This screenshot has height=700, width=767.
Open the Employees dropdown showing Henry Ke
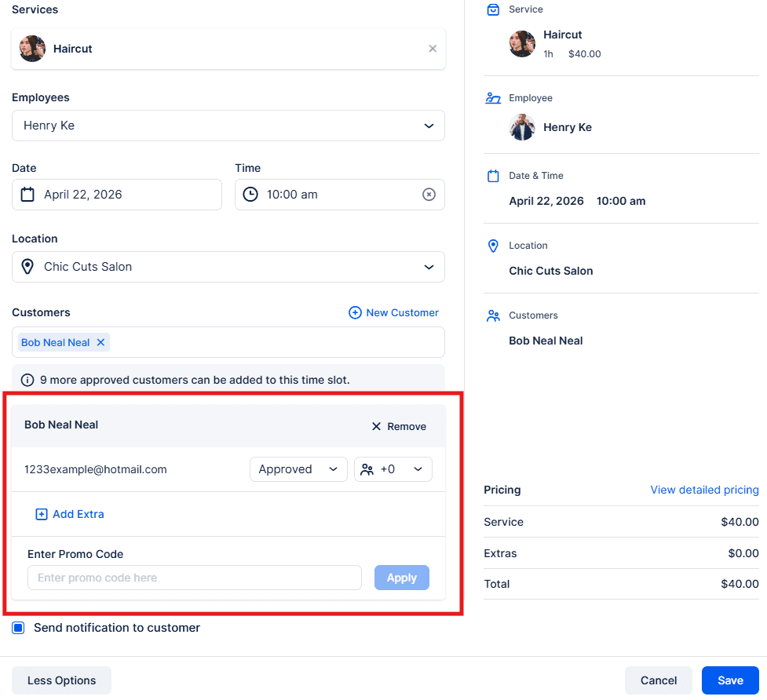(228, 126)
